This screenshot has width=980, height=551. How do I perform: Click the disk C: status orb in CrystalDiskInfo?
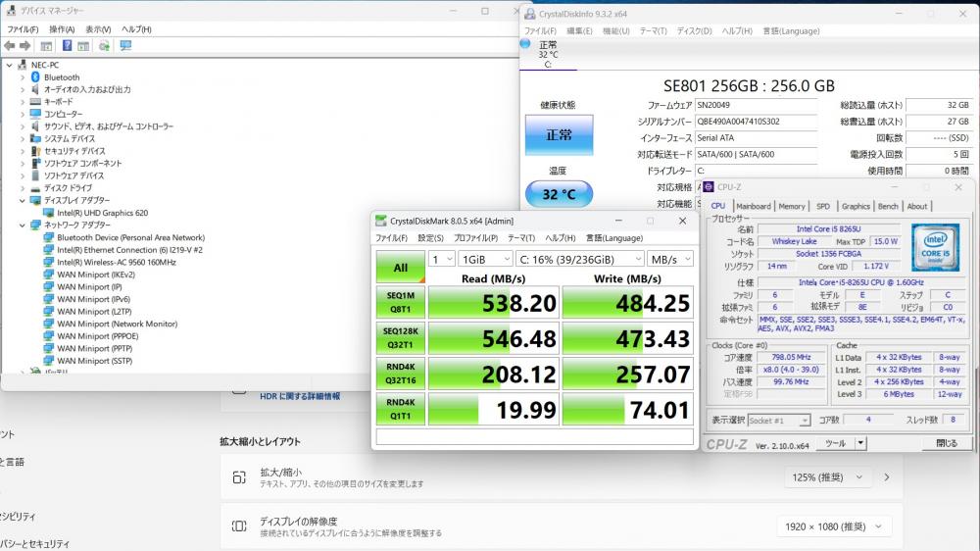click(525, 44)
